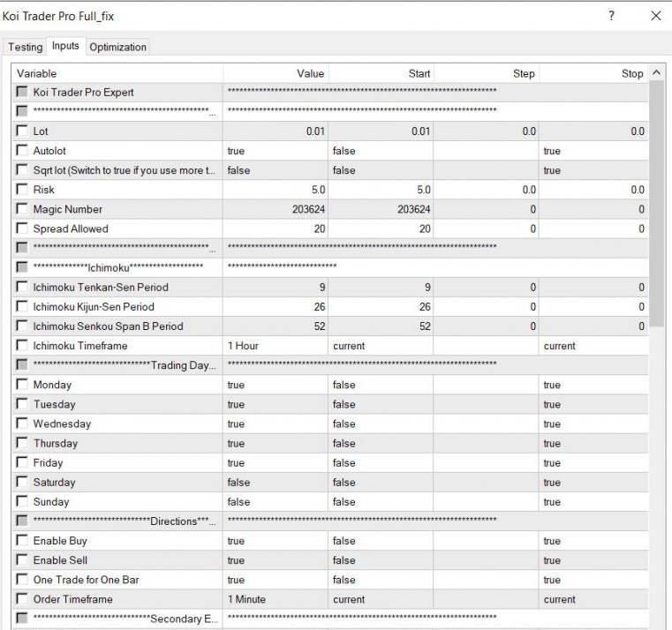Click the Variable column header
The height and width of the screenshot is (630, 672).
point(117,73)
